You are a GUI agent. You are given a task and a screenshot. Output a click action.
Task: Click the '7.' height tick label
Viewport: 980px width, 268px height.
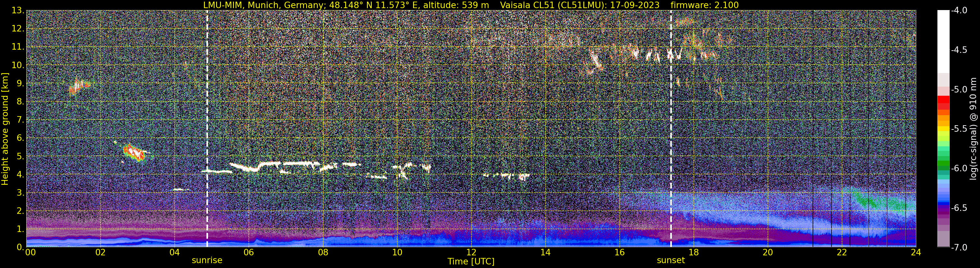tap(20, 120)
